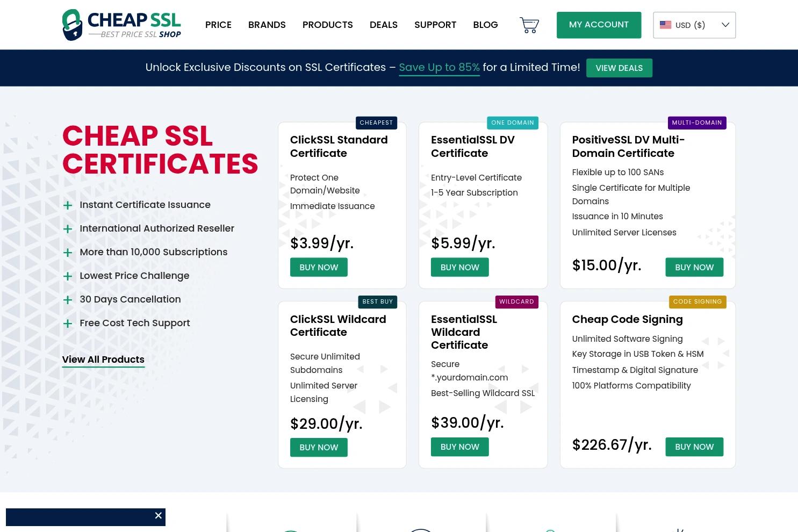Click the Lowest Price Challenge text
The width and height of the screenshot is (798, 532).
tap(134, 276)
